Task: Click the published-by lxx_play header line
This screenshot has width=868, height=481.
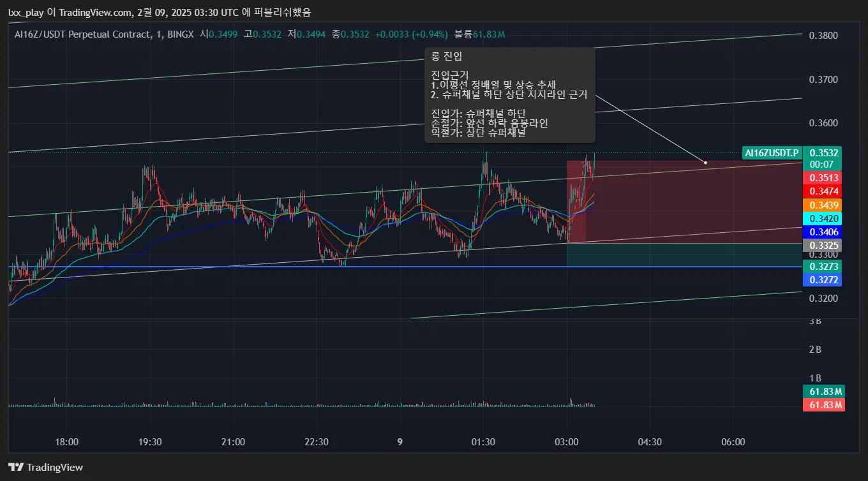Action: point(160,12)
